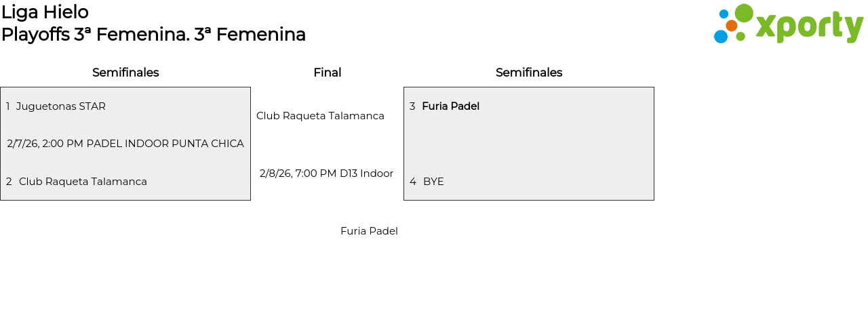This screenshot has width=868, height=326.
Task: Click seed number 2 beside Club Raqueta Talamanca
Action: (x=9, y=182)
